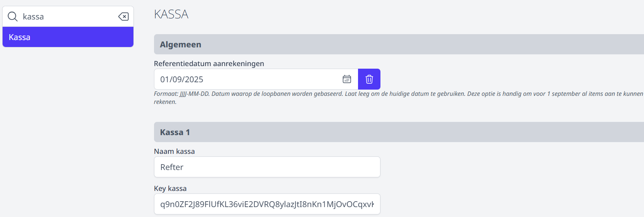Click the Naam kassa label

click(x=174, y=151)
